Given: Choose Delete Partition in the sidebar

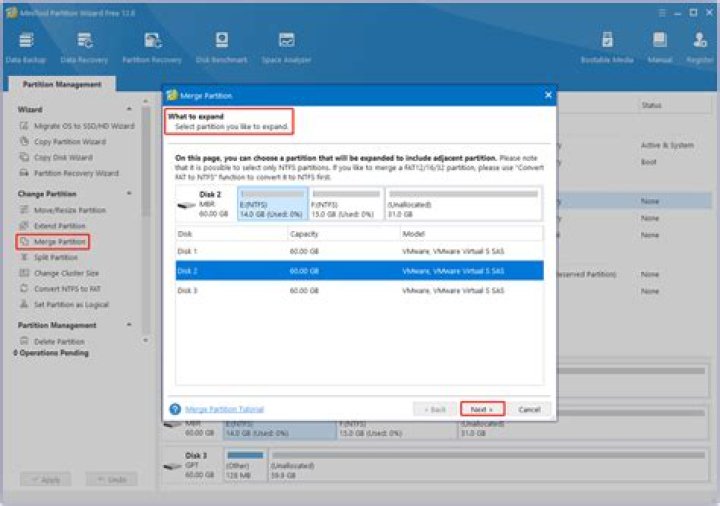Looking at the screenshot, I should [x=59, y=342].
